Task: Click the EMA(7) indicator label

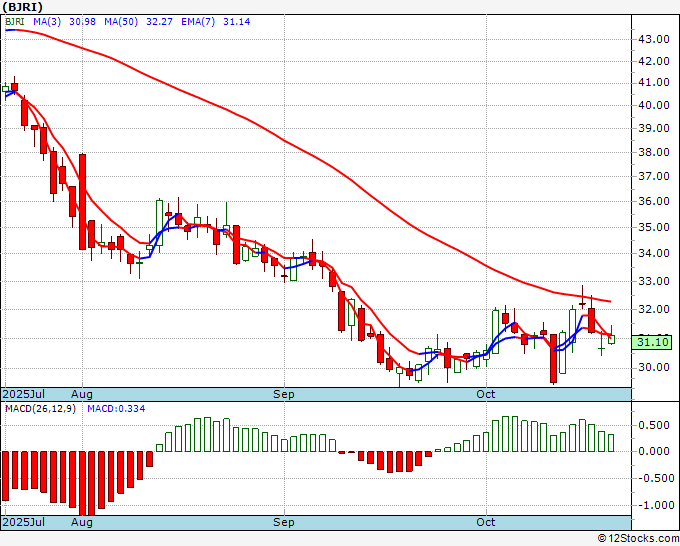Action: click(198, 22)
